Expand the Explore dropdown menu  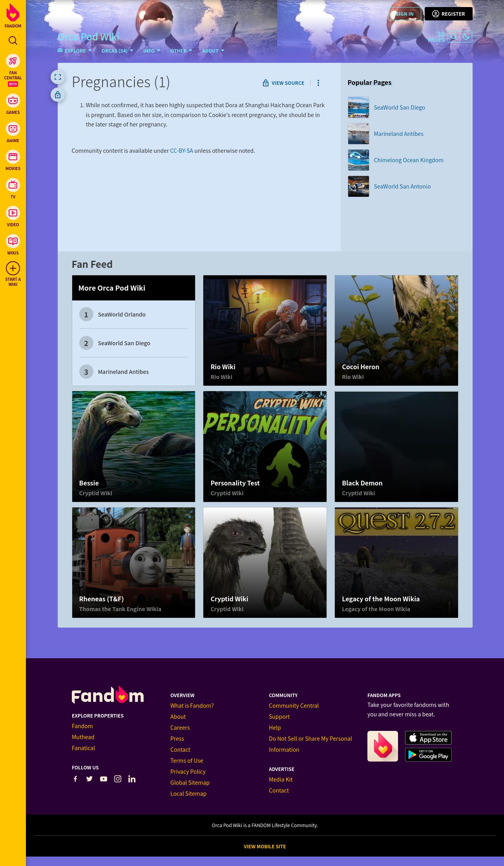(x=75, y=51)
